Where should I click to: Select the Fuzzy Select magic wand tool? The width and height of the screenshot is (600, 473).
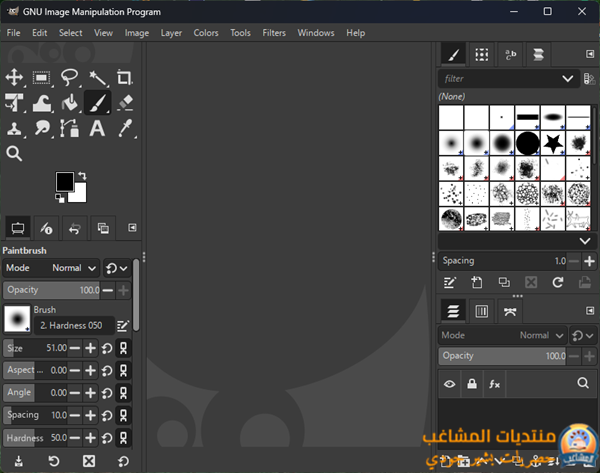[x=97, y=77]
